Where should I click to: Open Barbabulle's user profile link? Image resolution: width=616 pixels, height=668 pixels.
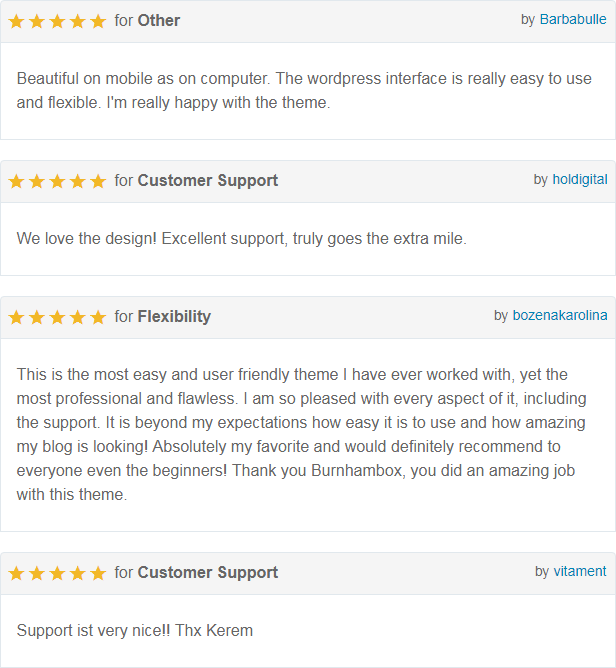pyautogui.click(x=573, y=20)
